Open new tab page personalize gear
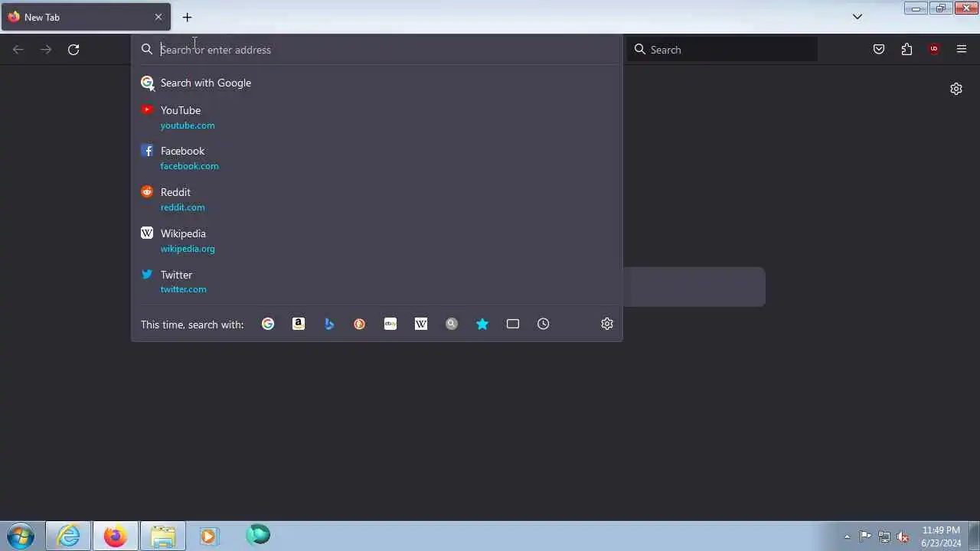Image resolution: width=980 pixels, height=551 pixels. point(956,89)
